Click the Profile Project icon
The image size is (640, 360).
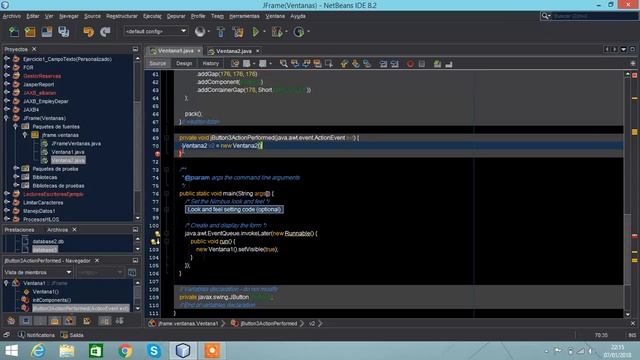[x=299, y=31]
